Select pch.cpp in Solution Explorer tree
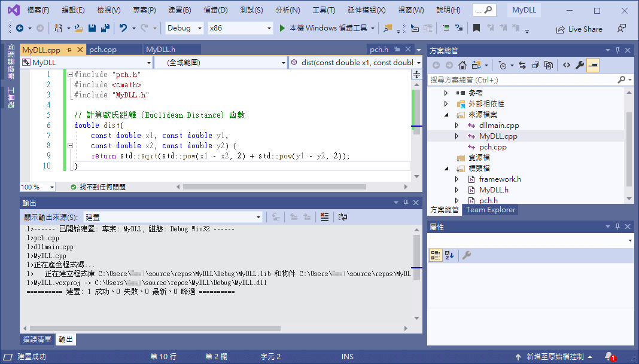Viewport: 639px width, 364px height. 492,147
